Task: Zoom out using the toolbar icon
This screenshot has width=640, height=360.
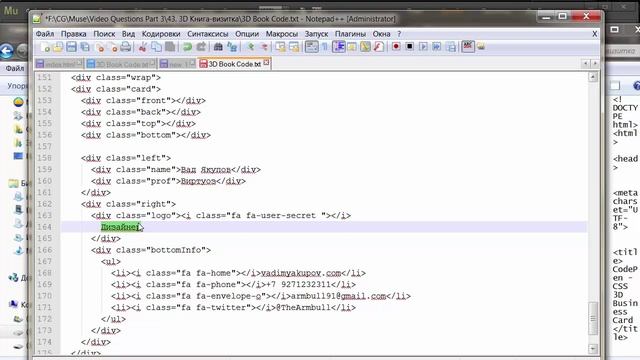Action: tap(264, 47)
